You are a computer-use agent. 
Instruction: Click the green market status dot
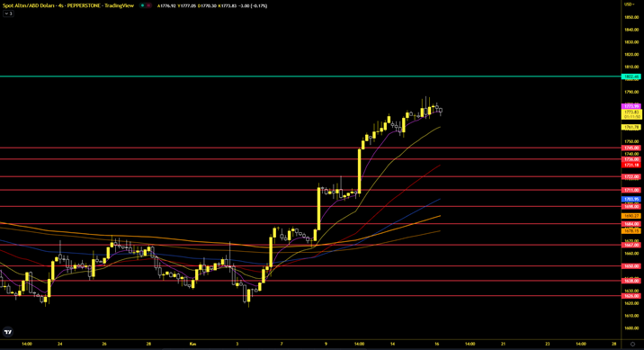[x=142, y=5]
